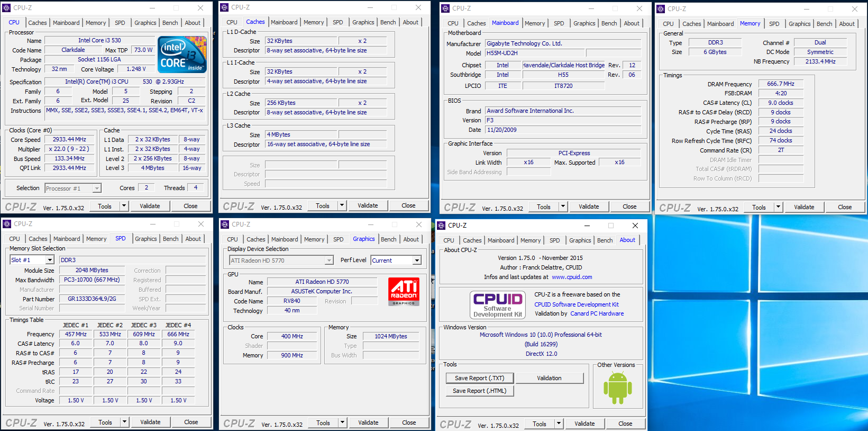Viewport: 868px width, 431px height.
Task: Open the Mainboard tab in the Graphics-tab window
Action: coord(285,239)
